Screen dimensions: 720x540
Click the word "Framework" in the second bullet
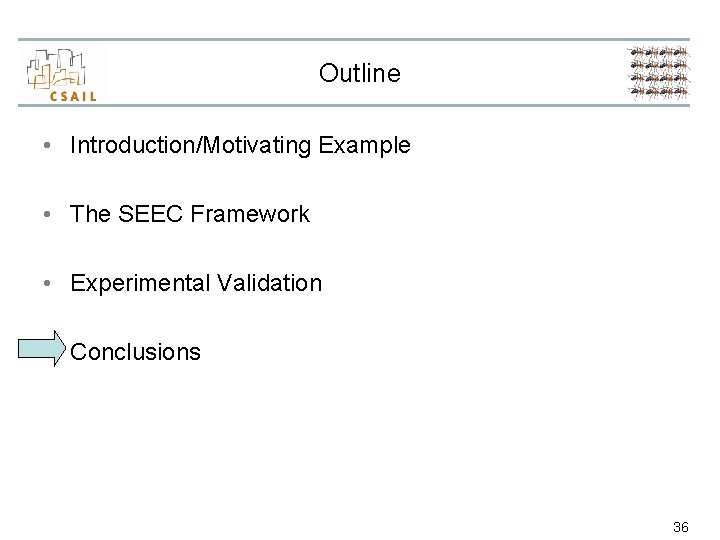click(250, 214)
